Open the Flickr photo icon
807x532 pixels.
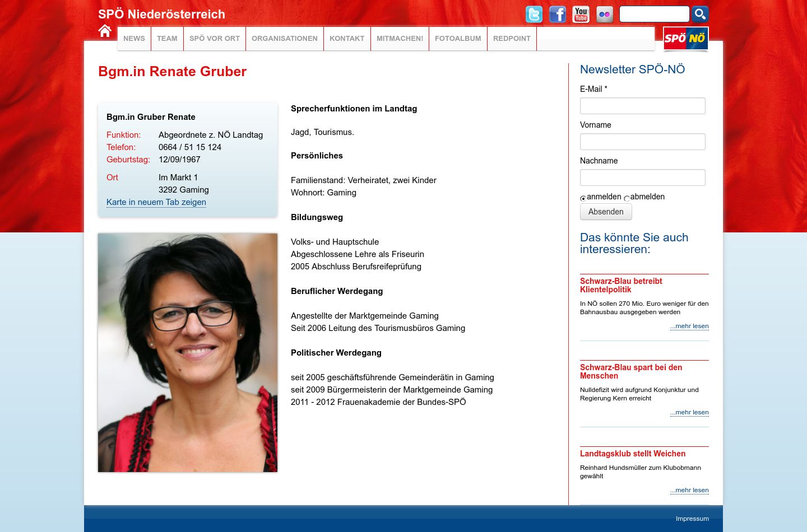pos(605,14)
